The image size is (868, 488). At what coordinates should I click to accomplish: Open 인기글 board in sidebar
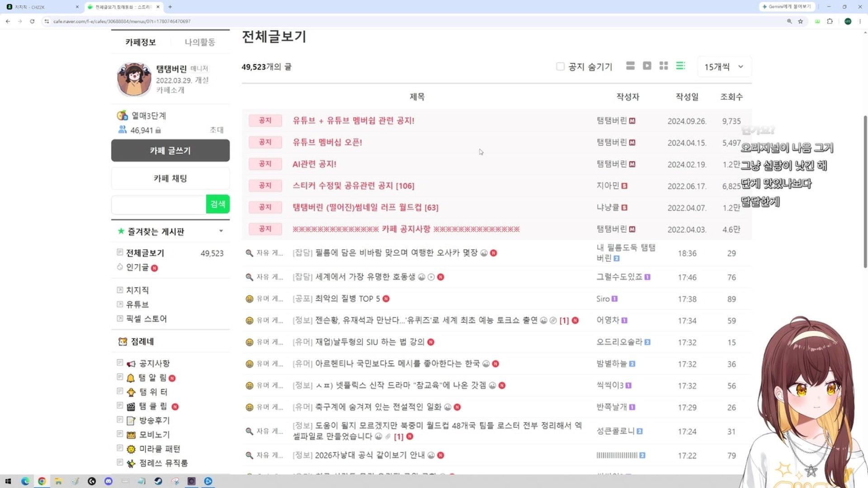click(137, 267)
